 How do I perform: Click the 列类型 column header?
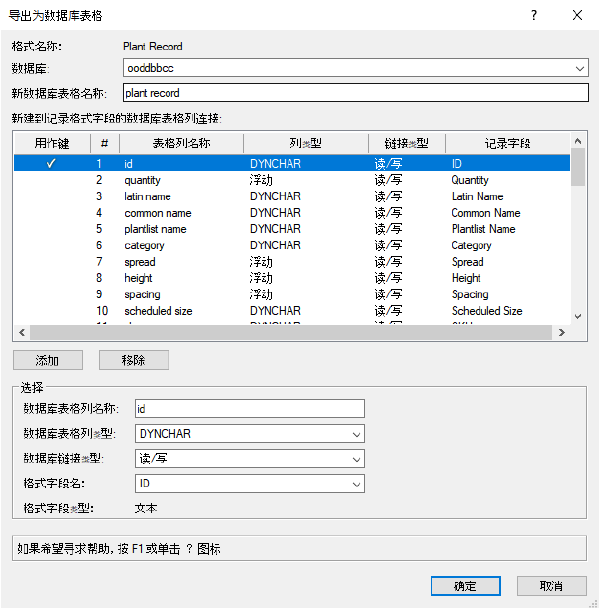(305, 143)
